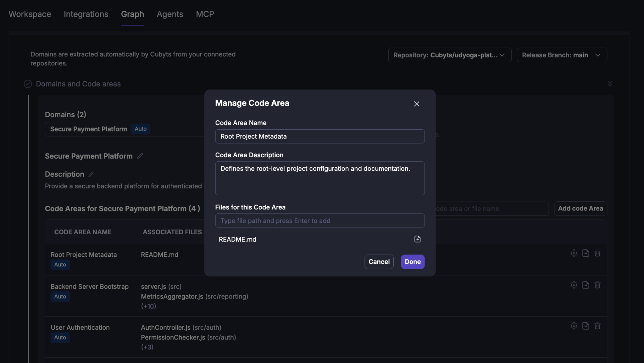Edit the Description with pencil icon
Screen dimensions: 644x363
(x=91, y=174)
